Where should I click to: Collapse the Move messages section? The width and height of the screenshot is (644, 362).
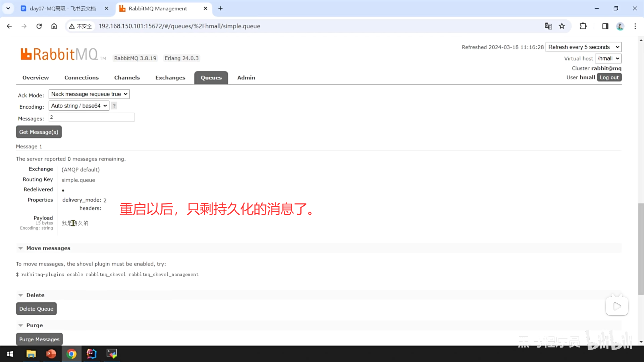[x=48, y=248]
